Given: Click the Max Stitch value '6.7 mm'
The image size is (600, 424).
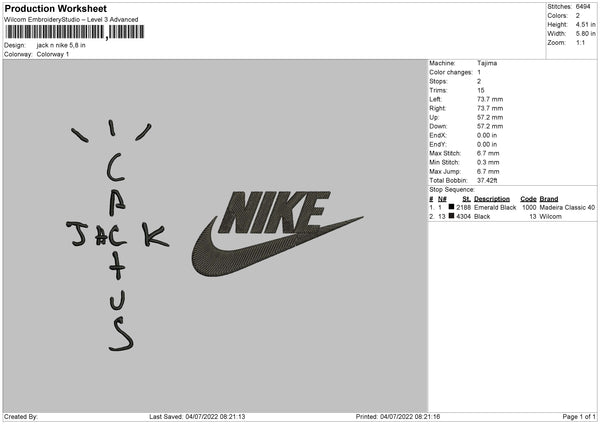Looking at the screenshot, I should point(488,153).
